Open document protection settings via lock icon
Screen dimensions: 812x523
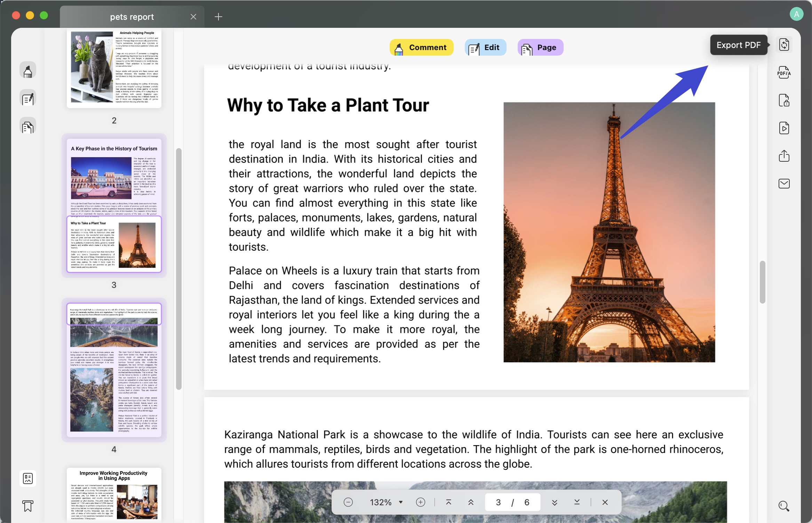pos(784,100)
